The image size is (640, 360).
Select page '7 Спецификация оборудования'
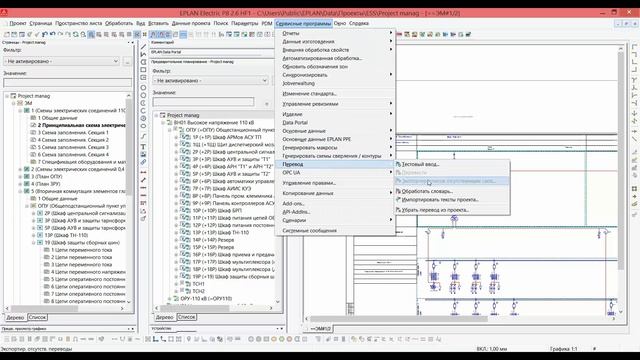click(82, 162)
